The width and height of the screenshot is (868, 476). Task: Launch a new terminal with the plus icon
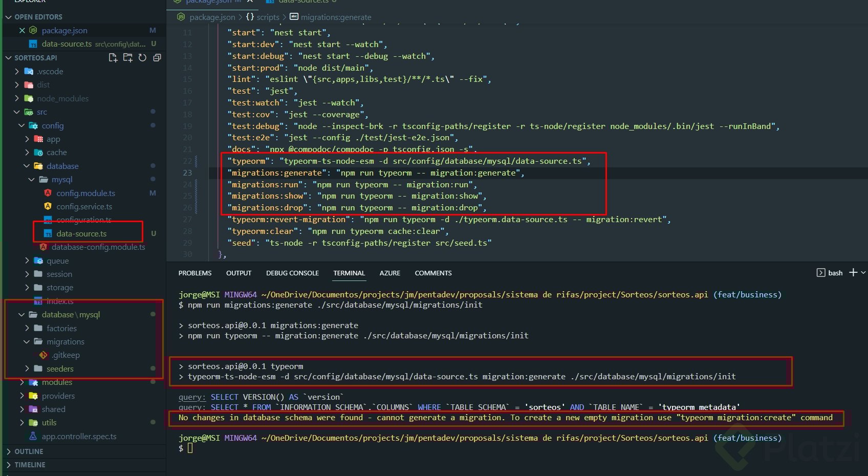point(853,273)
